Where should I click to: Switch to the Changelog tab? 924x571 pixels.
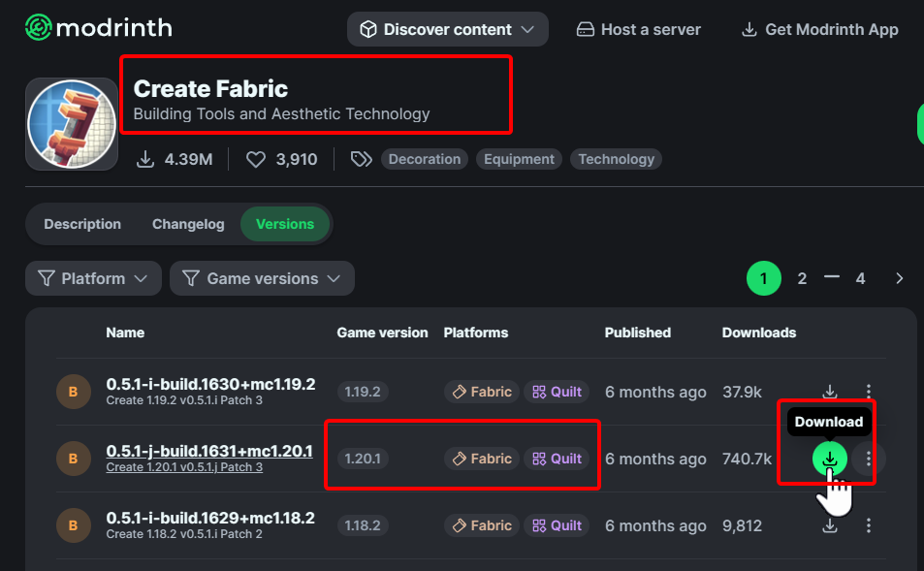coord(188,224)
